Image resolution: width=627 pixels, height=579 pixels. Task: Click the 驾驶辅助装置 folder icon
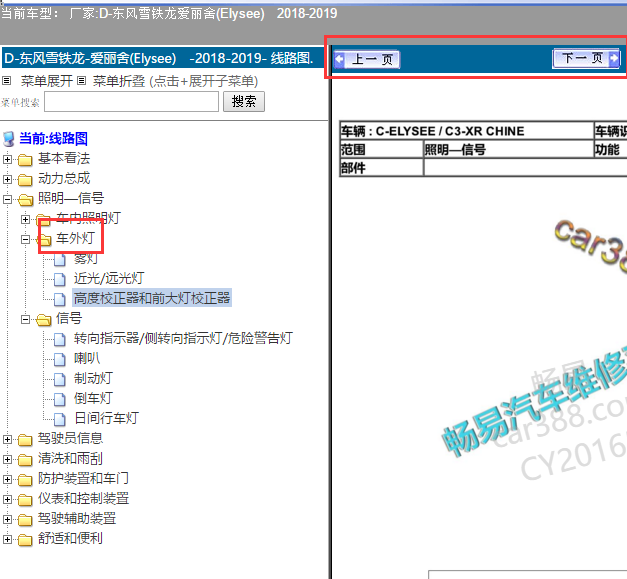point(25,519)
